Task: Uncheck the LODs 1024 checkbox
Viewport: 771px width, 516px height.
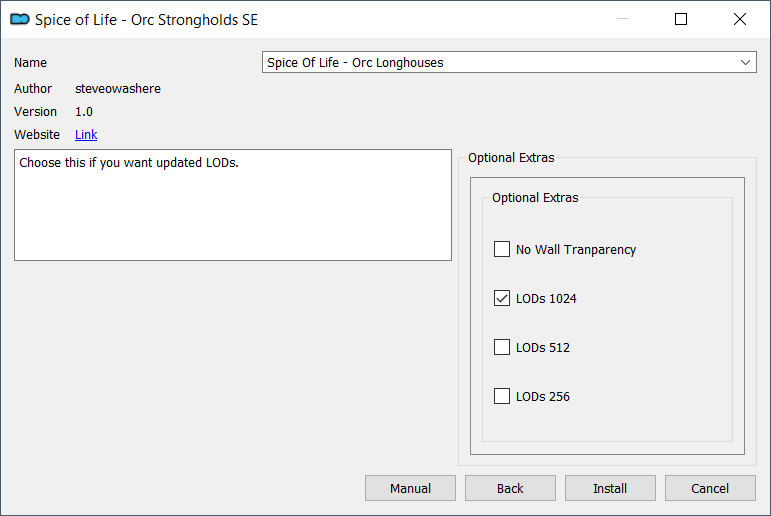Action: tap(502, 298)
